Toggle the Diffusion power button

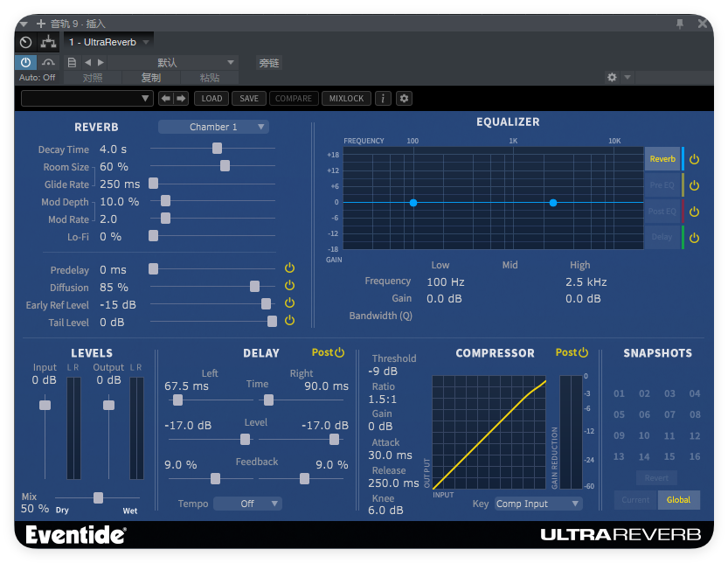pyautogui.click(x=289, y=285)
